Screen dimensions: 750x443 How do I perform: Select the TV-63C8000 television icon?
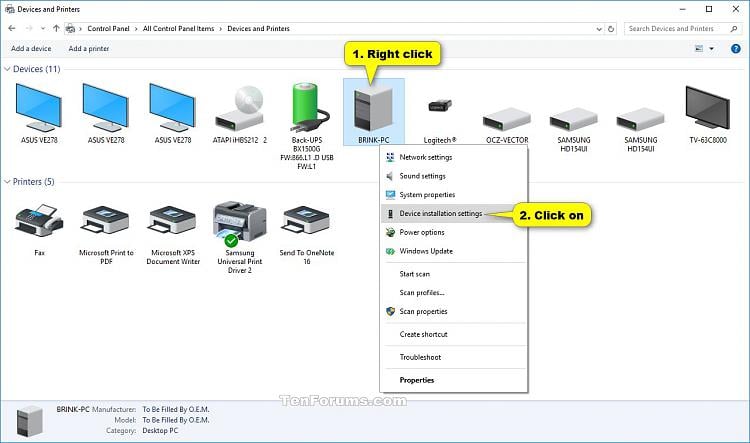coord(708,108)
